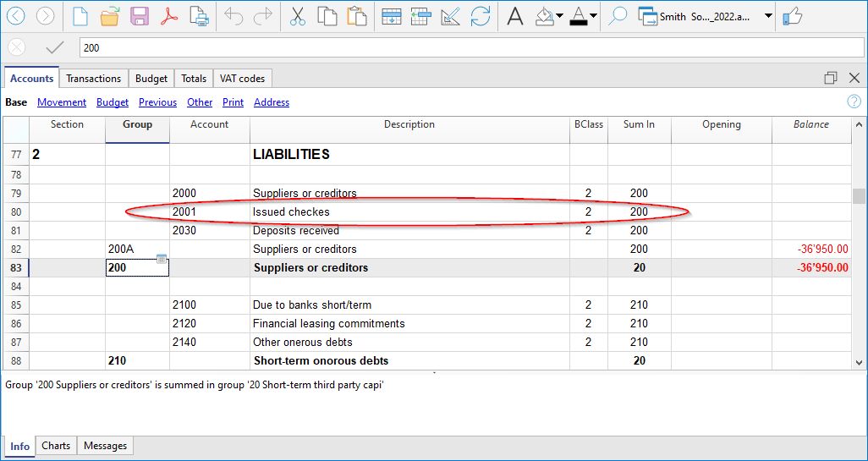The height and width of the screenshot is (461, 868).
Task: Click the Movement view link
Action: point(62,102)
